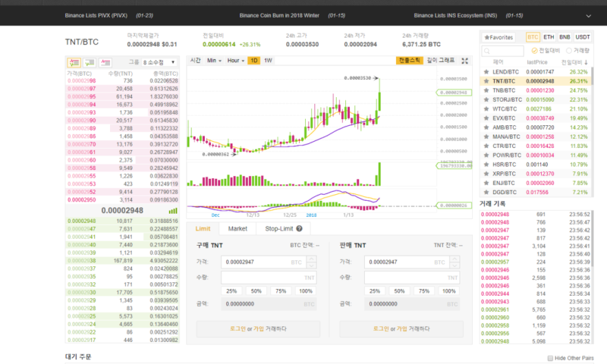Favorite the CTR/BTC pair star
The image size is (607, 364).
click(x=486, y=146)
